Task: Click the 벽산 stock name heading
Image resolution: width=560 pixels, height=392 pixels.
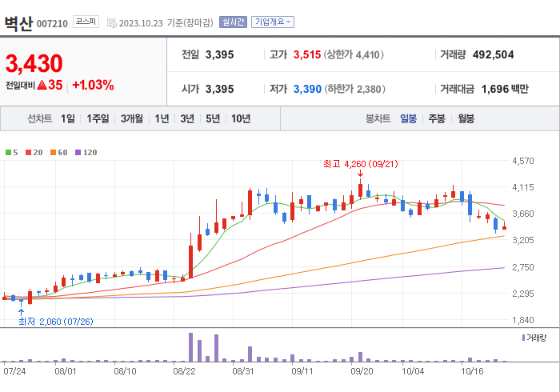Action: click(18, 23)
